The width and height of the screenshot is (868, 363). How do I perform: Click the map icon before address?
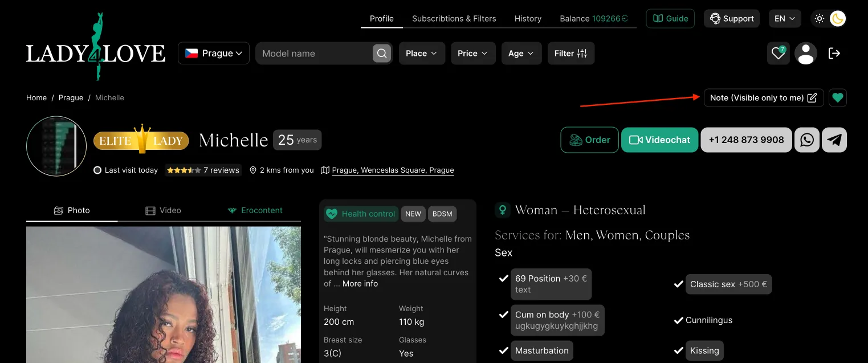point(325,170)
